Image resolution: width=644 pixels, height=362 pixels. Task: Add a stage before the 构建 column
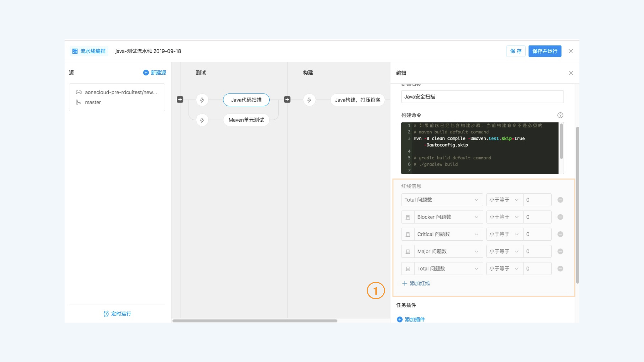[287, 100]
